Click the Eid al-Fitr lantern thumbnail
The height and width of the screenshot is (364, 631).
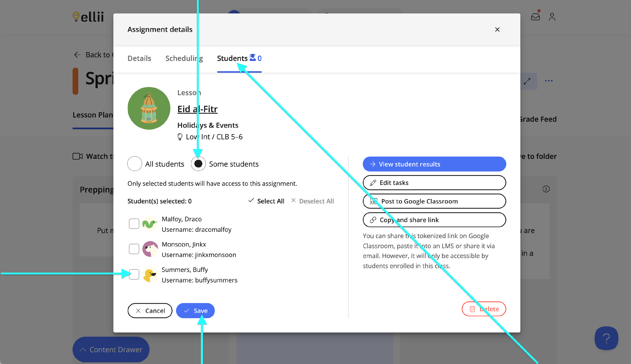[149, 108]
